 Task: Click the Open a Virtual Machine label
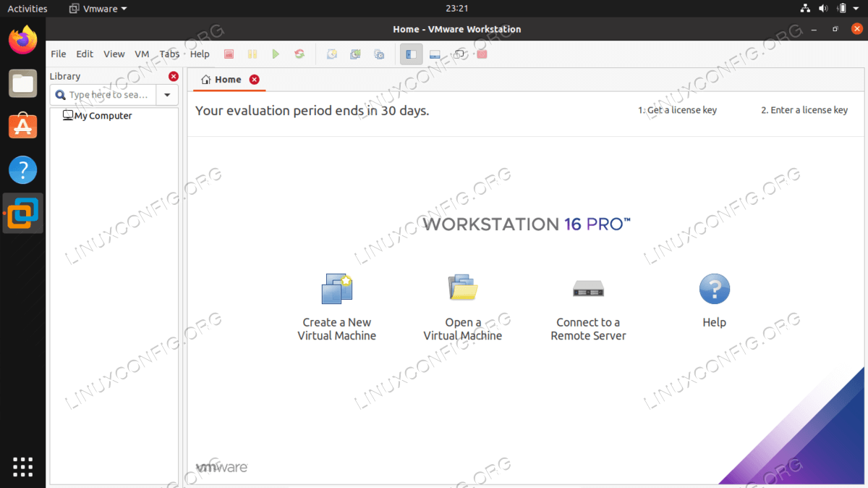pos(463,329)
